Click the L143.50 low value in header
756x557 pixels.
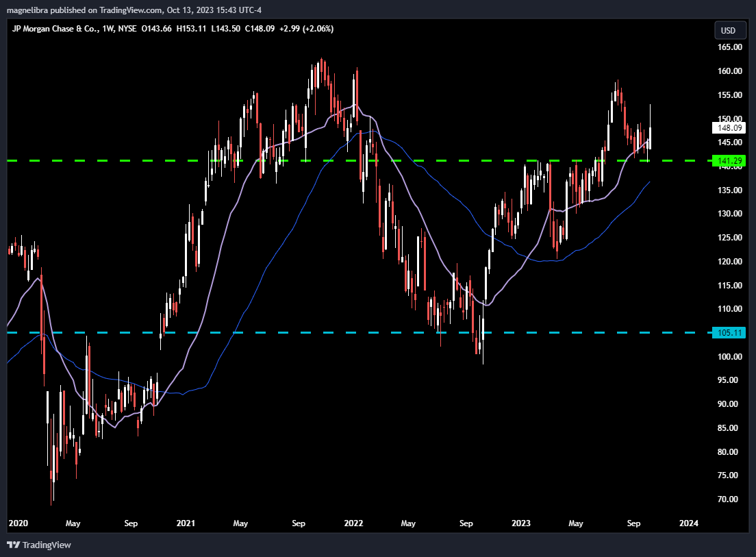226,29
